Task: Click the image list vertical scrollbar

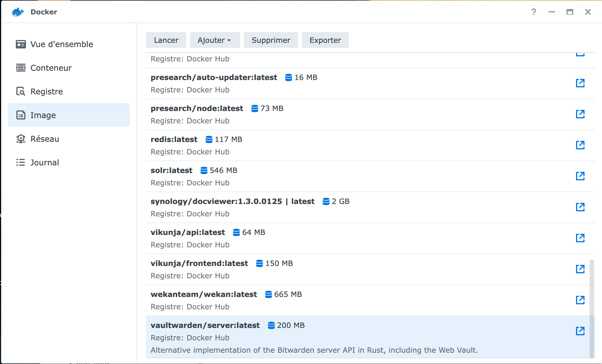Action: 592,308
